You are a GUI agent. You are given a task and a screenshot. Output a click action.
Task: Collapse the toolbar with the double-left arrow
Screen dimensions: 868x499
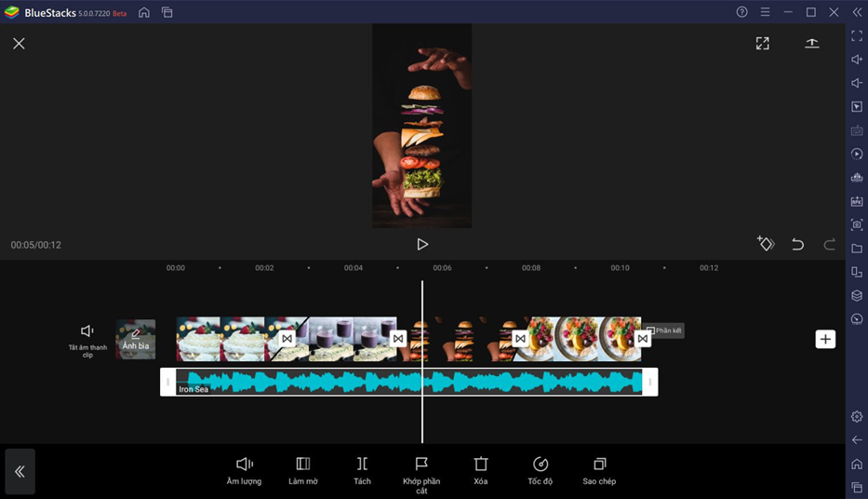click(x=20, y=471)
